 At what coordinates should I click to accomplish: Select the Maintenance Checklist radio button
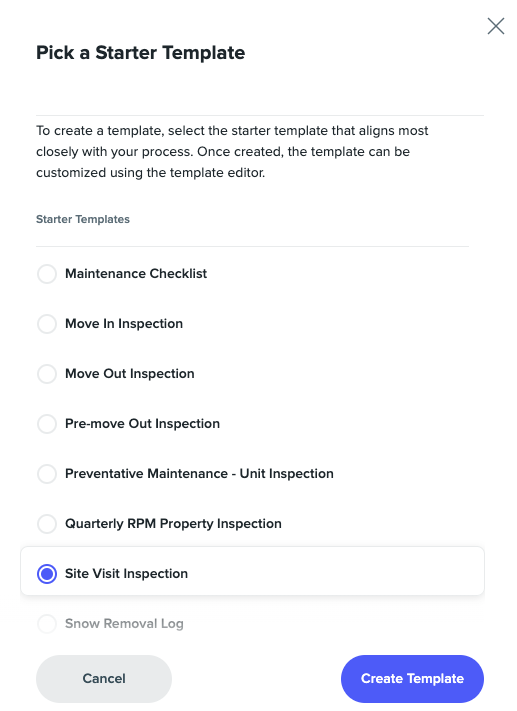[47, 274]
